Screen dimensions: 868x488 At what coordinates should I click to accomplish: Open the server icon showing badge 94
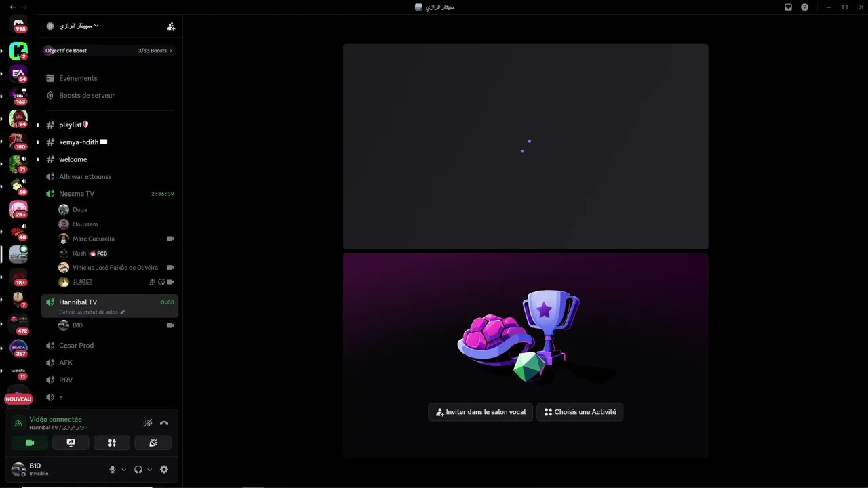click(x=18, y=119)
